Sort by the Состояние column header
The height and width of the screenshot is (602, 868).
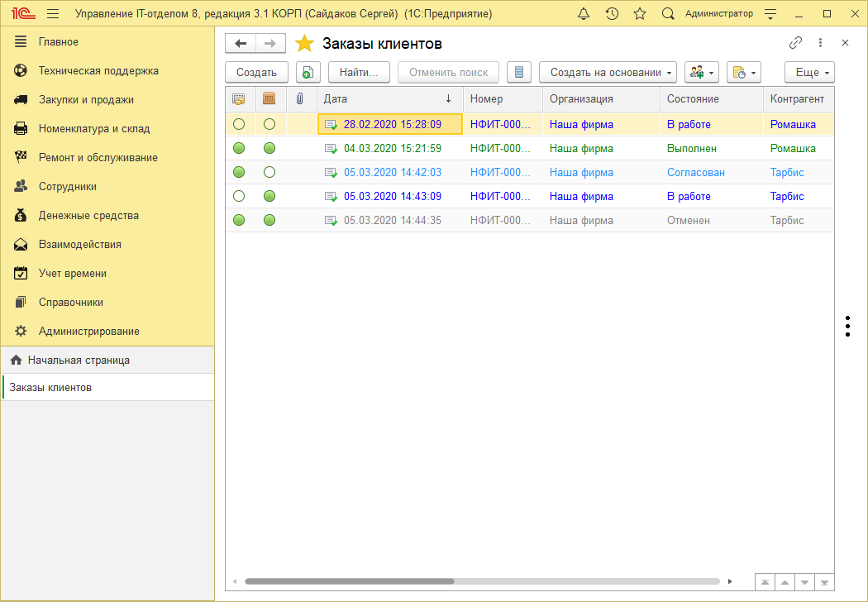click(x=693, y=99)
